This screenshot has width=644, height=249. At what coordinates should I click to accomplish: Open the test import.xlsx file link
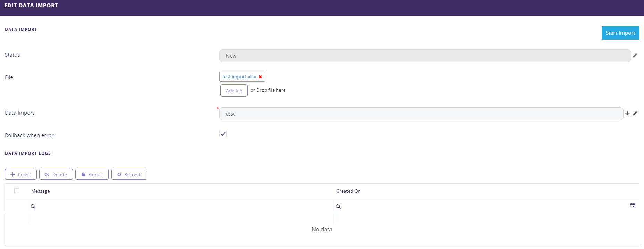(x=239, y=77)
